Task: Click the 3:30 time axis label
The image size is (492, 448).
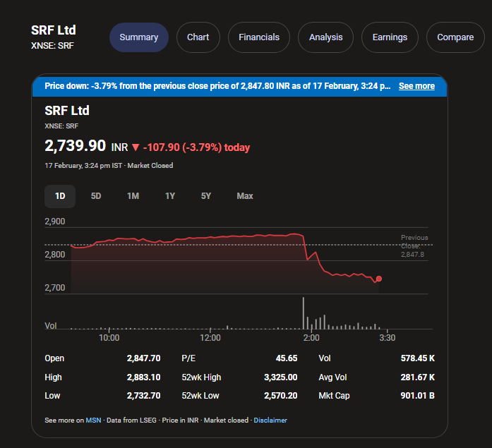Action: tap(388, 338)
